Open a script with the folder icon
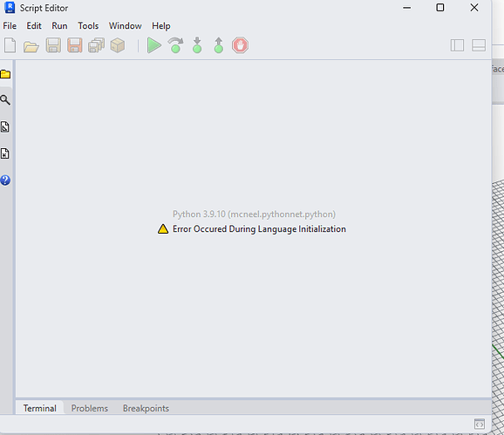504x435 pixels. [31, 46]
